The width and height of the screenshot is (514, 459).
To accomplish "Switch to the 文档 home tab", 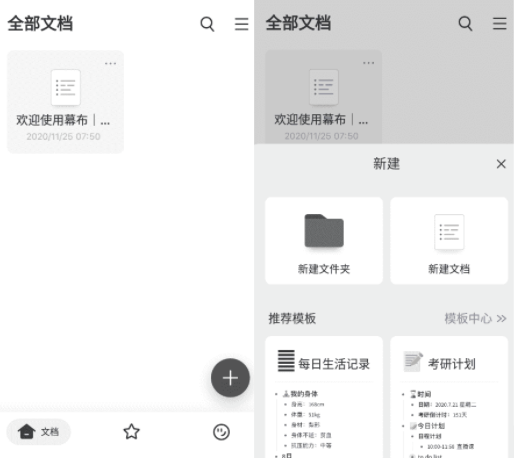I will click(x=39, y=432).
